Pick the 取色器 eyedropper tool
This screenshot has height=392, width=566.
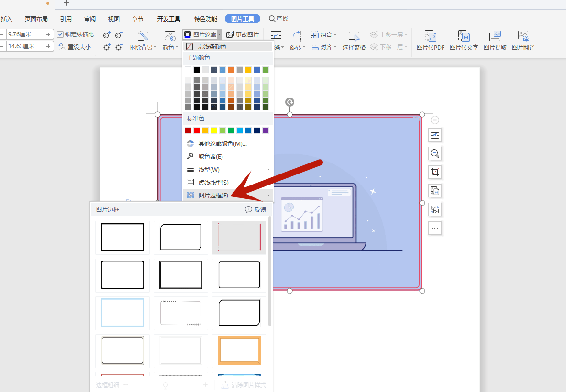pos(211,156)
